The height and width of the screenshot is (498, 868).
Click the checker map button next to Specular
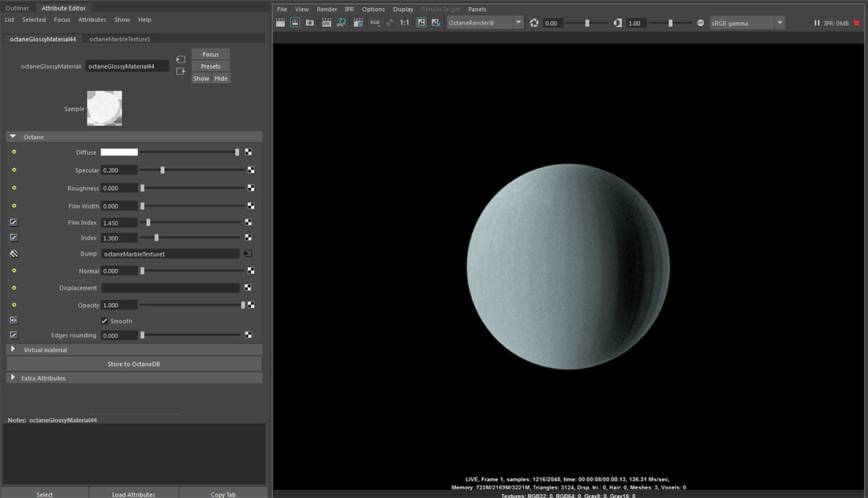pos(251,170)
